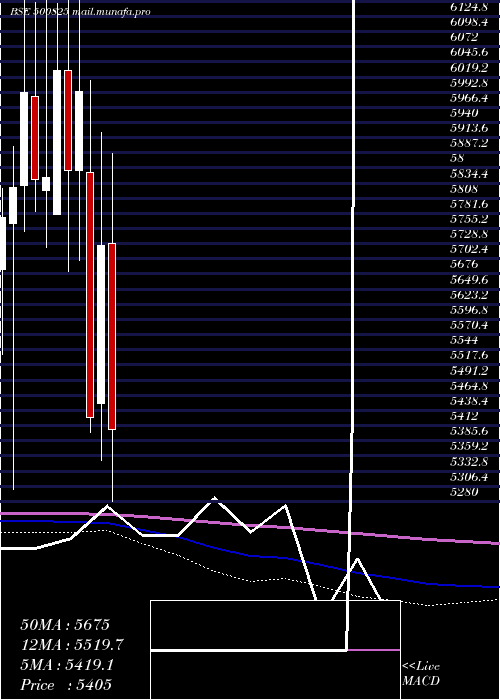Click the 5755.2 price axis label
Viewport: 500px width, 700px height.
click(469, 219)
